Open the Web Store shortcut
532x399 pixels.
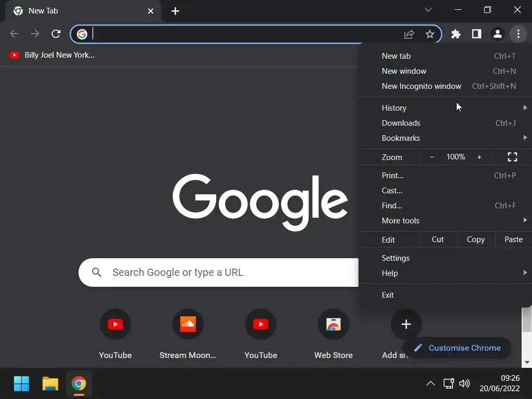tap(334, 334)
